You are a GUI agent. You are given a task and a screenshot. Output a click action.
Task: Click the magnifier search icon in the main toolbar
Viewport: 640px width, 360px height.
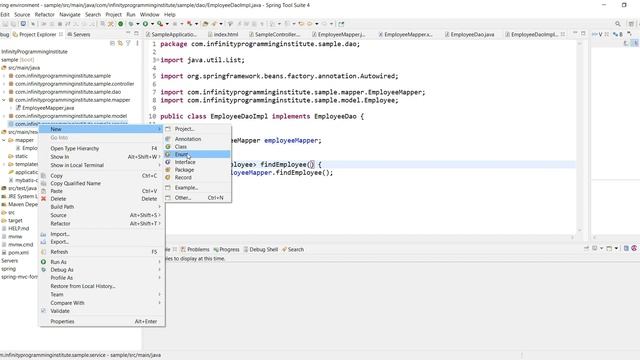point(618,24)
